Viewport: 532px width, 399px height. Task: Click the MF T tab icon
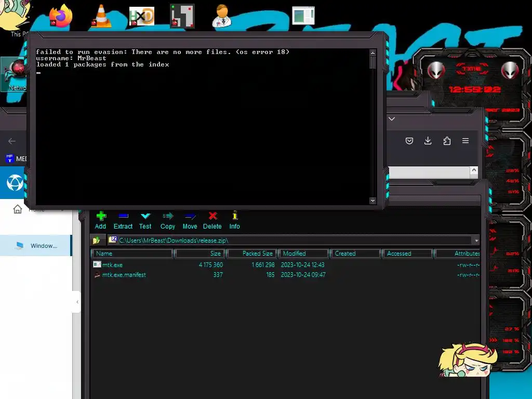[x=9, y=158]
